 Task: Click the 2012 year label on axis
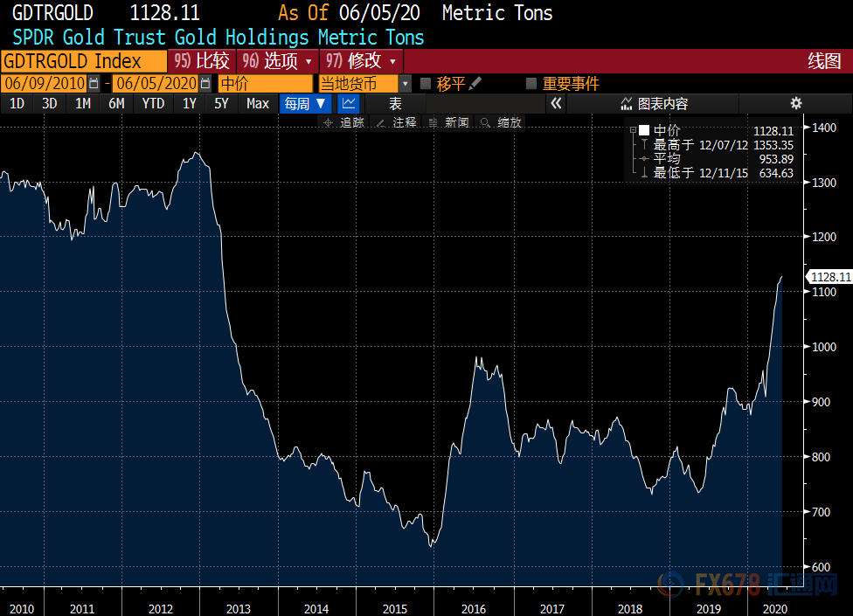pos(161,609)
